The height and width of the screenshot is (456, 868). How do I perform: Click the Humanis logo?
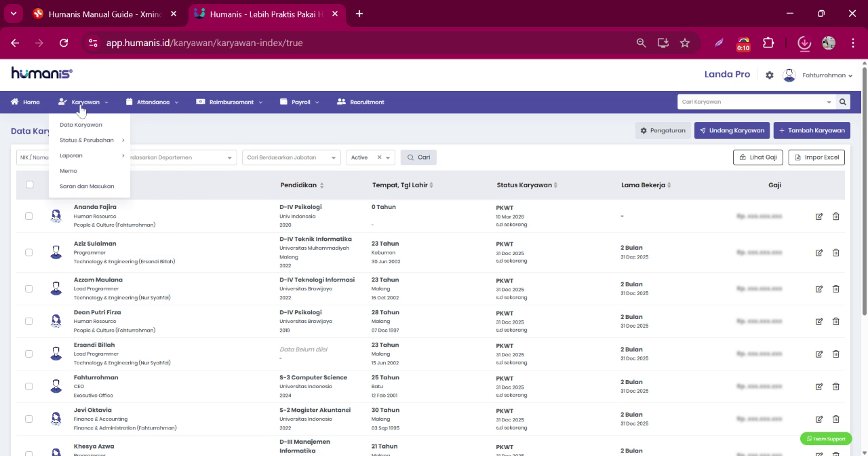tap(41, 73)
